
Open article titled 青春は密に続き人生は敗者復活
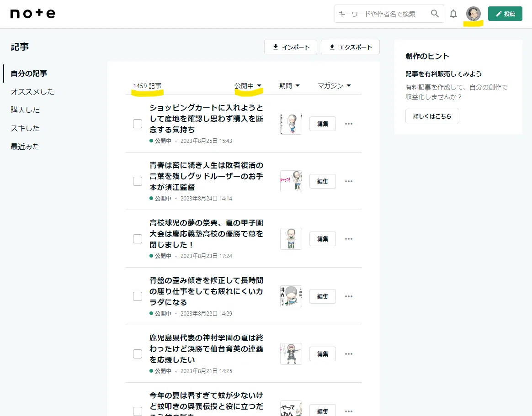point(206,176)
